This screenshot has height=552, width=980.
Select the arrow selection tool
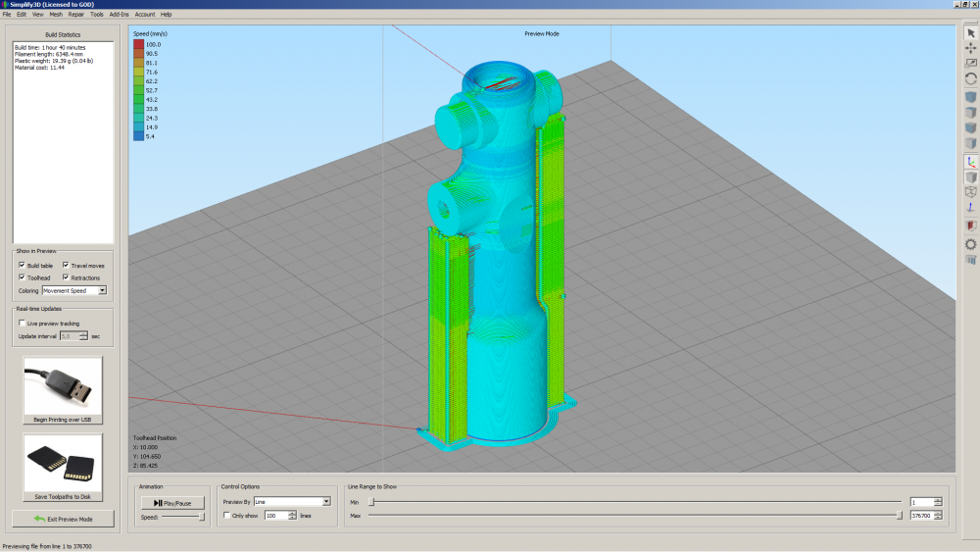(971, 32)
